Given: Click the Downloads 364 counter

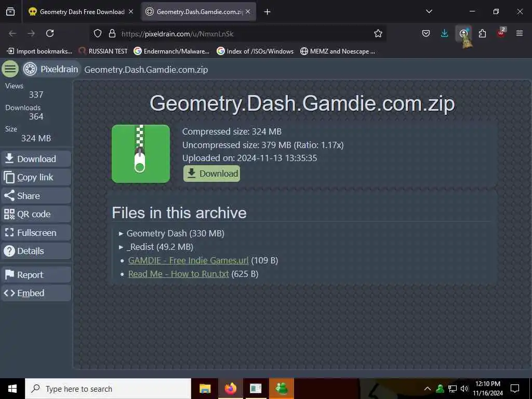Looking at the screenshot, I should [x=24, y=112].
